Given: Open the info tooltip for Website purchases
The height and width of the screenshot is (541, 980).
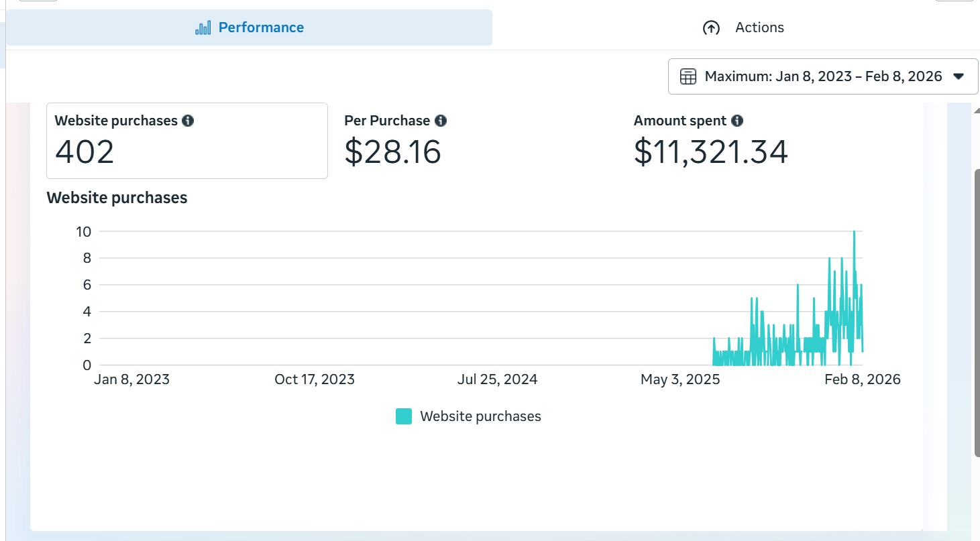Looking at the screenshot, I should coord(188,121).
